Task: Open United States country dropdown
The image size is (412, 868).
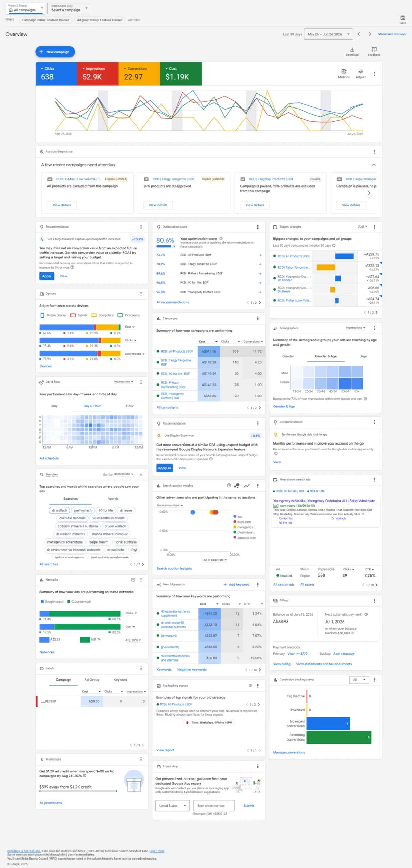Action: pyautogui.click(x=172, y=806)
